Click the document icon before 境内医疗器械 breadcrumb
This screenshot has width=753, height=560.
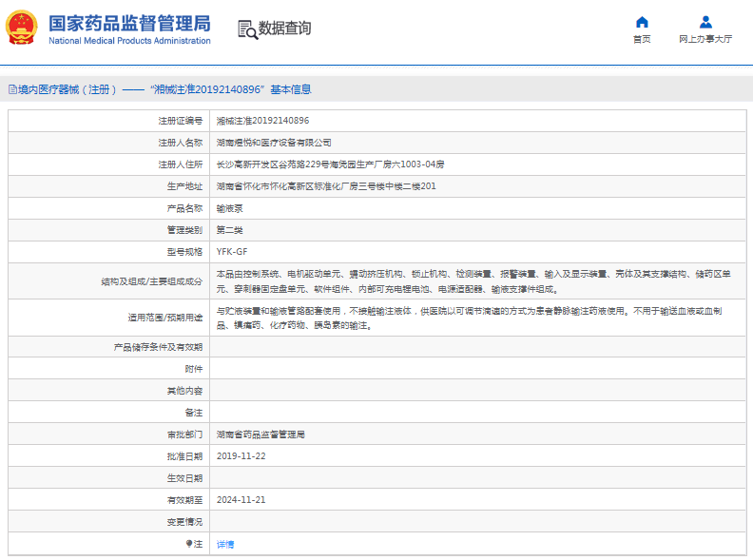pyautogui.click(x=12, y=89)
